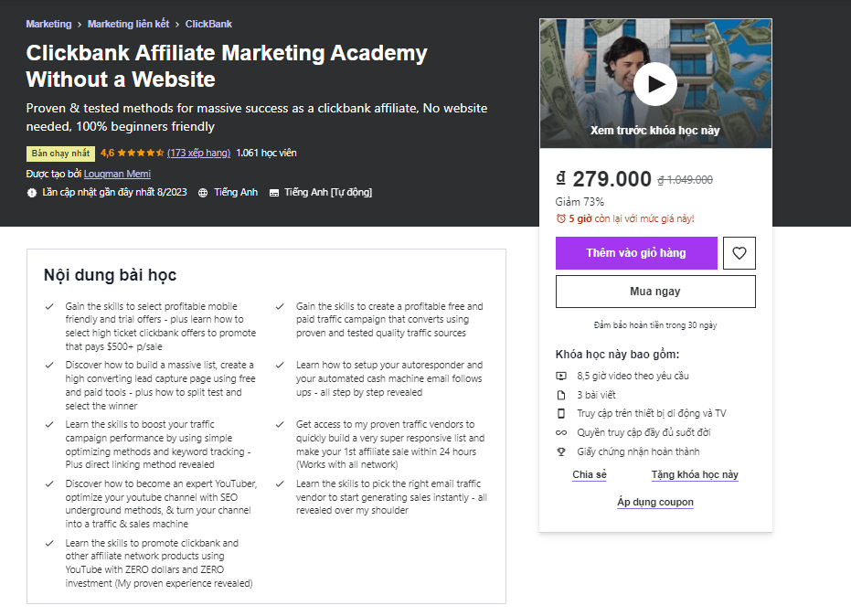Click the lifetime access infinity icon
This screenshot has width=851, height=616.
tap(561, 432)
